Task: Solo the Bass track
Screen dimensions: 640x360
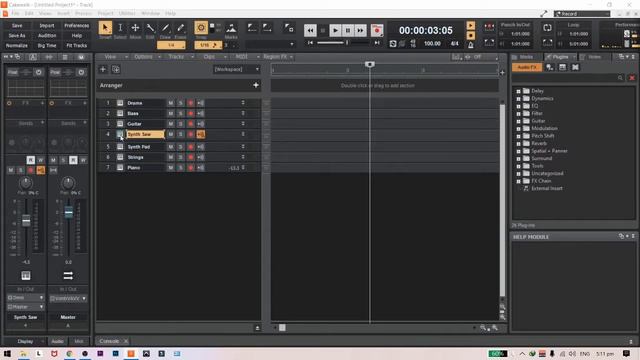Action: click(x=180, y=113)
